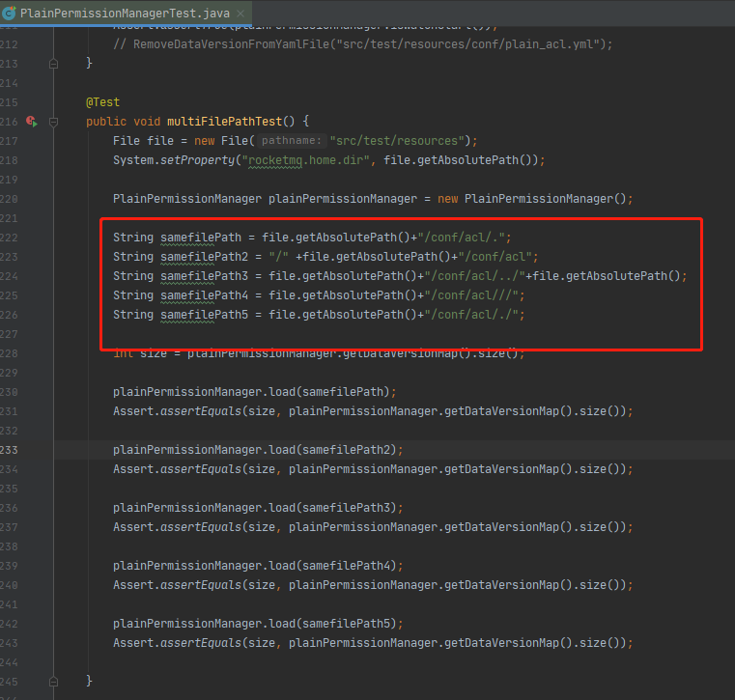Image resolution: width=735 pixels, height=700 pixels.
Task: Click the multiFilePathTest method name
Action: pyautogui.click(x=224, y=122)
